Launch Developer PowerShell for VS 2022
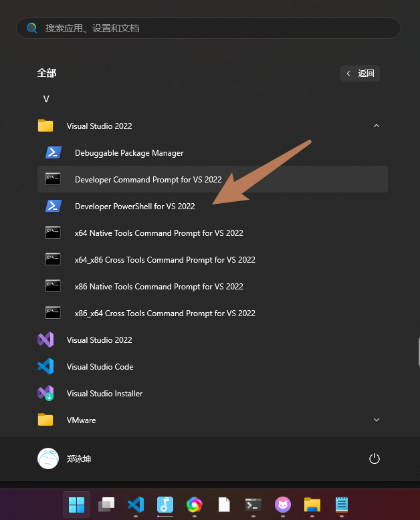This screenshot has width=420, height=520. point(134,207)
